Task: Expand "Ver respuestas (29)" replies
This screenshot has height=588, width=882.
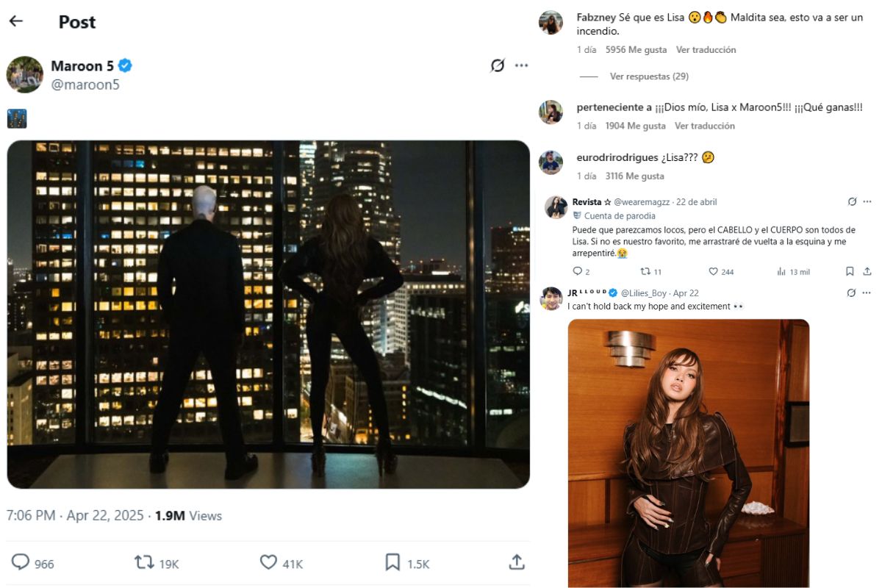Action: [648, 76]
